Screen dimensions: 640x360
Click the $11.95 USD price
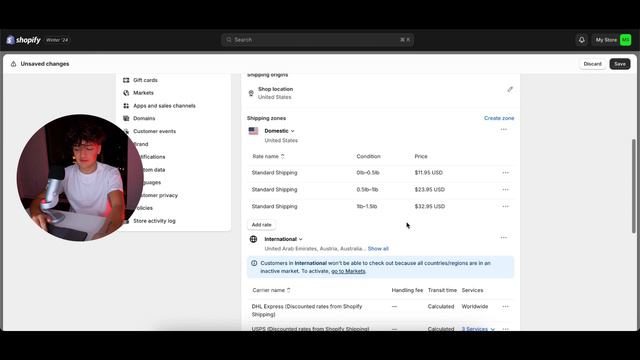[429, 173]
